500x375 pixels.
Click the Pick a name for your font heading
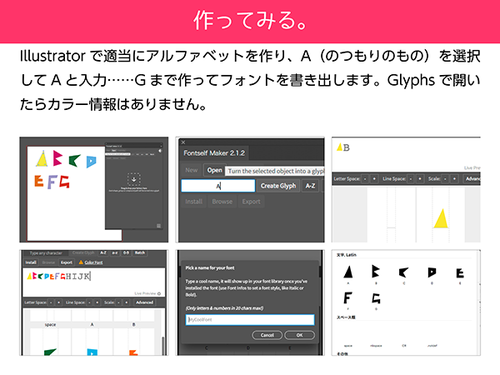[x=210, y=268]
